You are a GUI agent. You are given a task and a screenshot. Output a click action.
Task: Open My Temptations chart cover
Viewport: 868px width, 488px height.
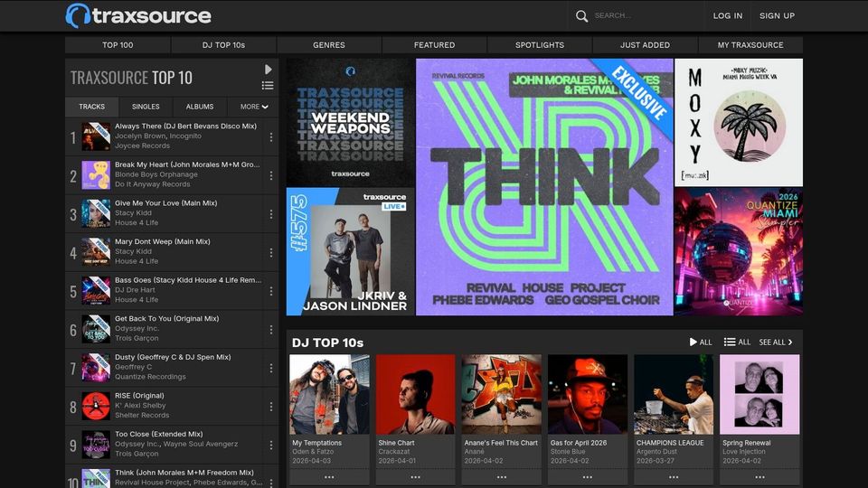(329, 395)
